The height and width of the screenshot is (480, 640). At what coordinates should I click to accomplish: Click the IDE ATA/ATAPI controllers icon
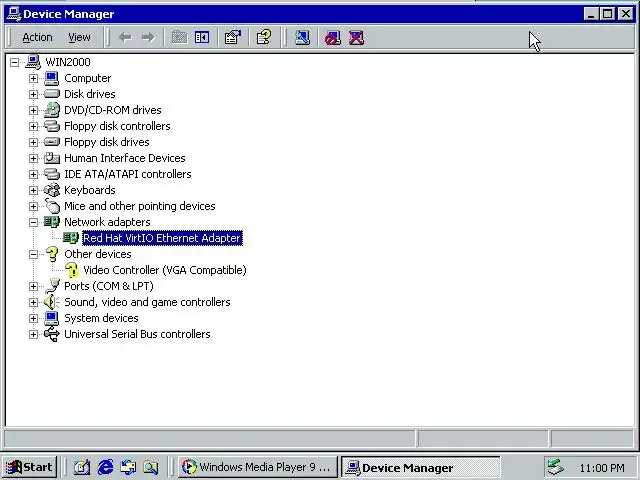pyautogui.click(x=52, y=174)
